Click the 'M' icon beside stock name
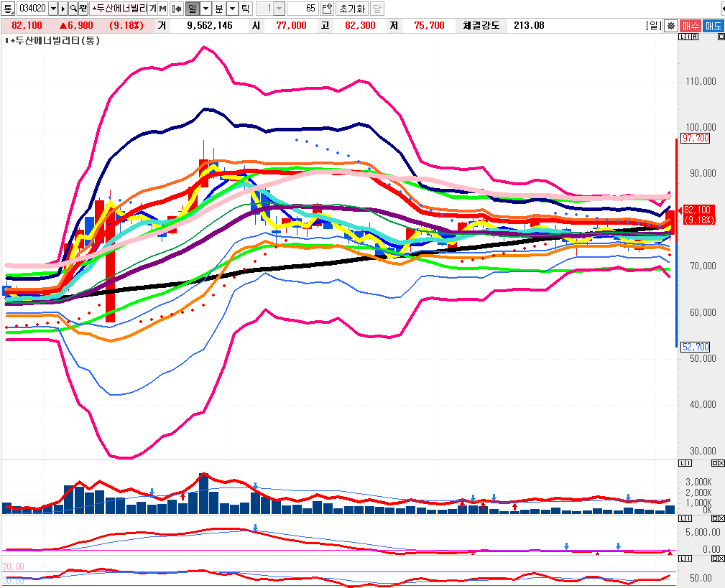 (x=163, y=9)
